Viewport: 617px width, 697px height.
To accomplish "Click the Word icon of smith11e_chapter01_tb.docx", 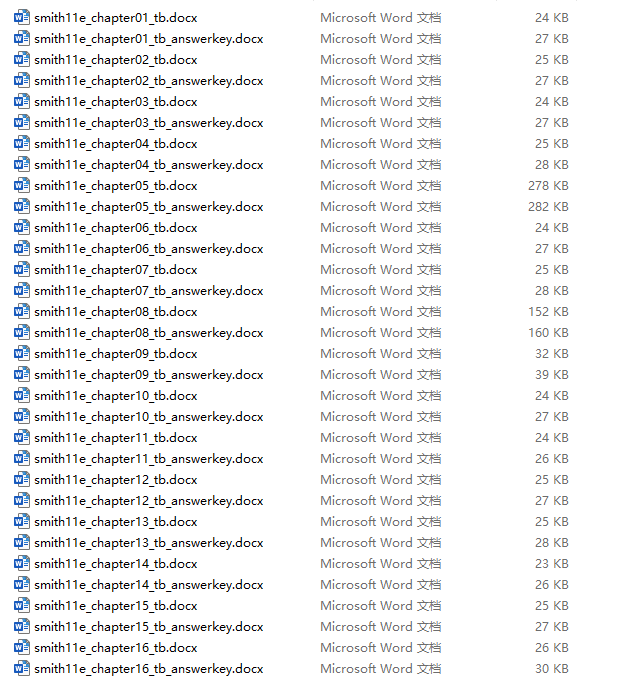I will click(22, 17).
